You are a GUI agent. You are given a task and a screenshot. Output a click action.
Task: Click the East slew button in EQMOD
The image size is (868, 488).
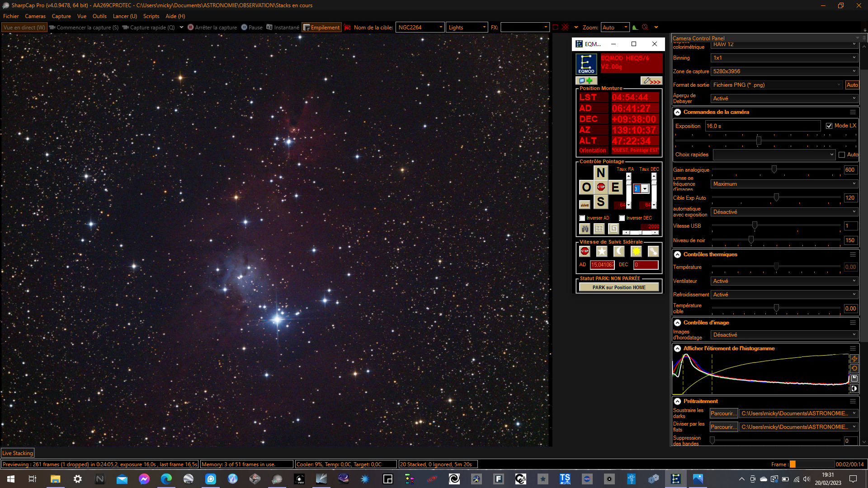(615, 187)
